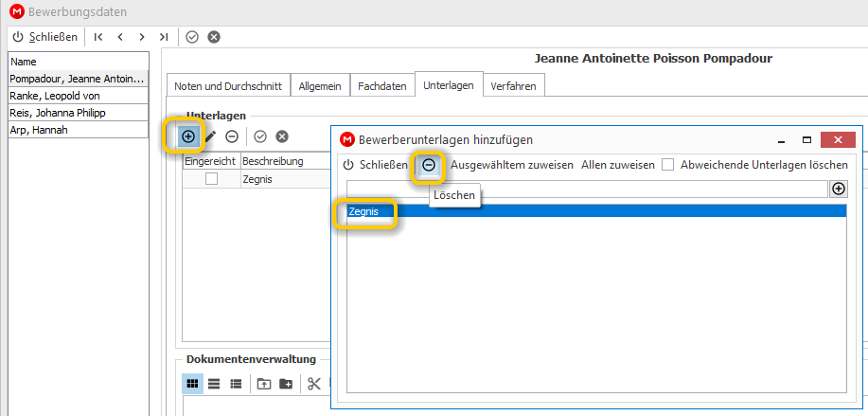This screenshot has width=868, height=416.
Task: Switch Dokumentenverwaltung to details view
Action: click(236, 384)
